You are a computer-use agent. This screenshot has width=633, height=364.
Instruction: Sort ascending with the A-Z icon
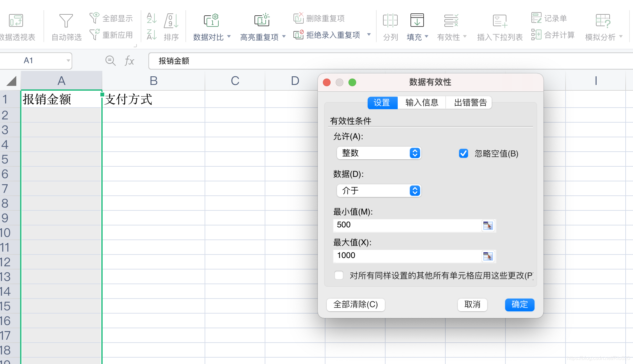(152, 18)
